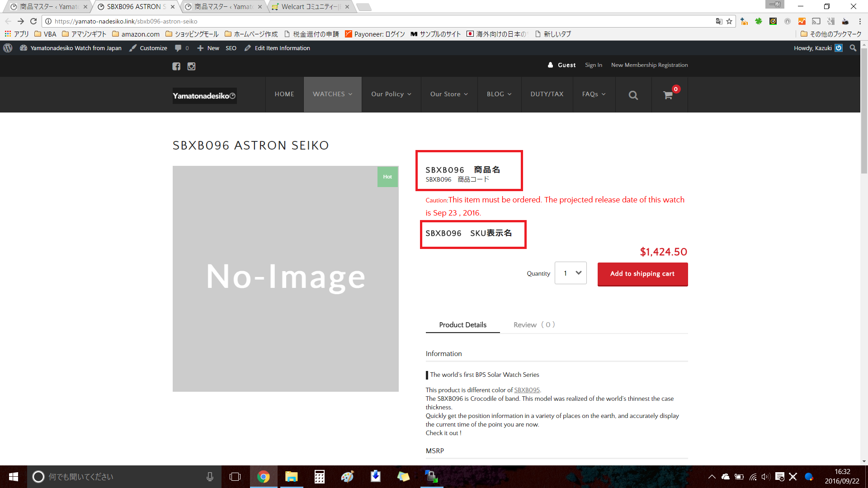Go forward with browser forward arrow
Image resolution: width=868 pixels, height=488 pixels.
[21, 21]
